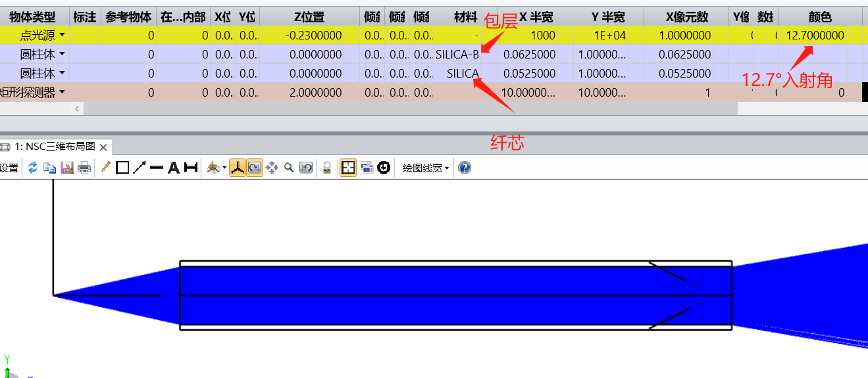868x378 pixels.
Task: Click the 标注 column header
Action: (x=86, y=17)
